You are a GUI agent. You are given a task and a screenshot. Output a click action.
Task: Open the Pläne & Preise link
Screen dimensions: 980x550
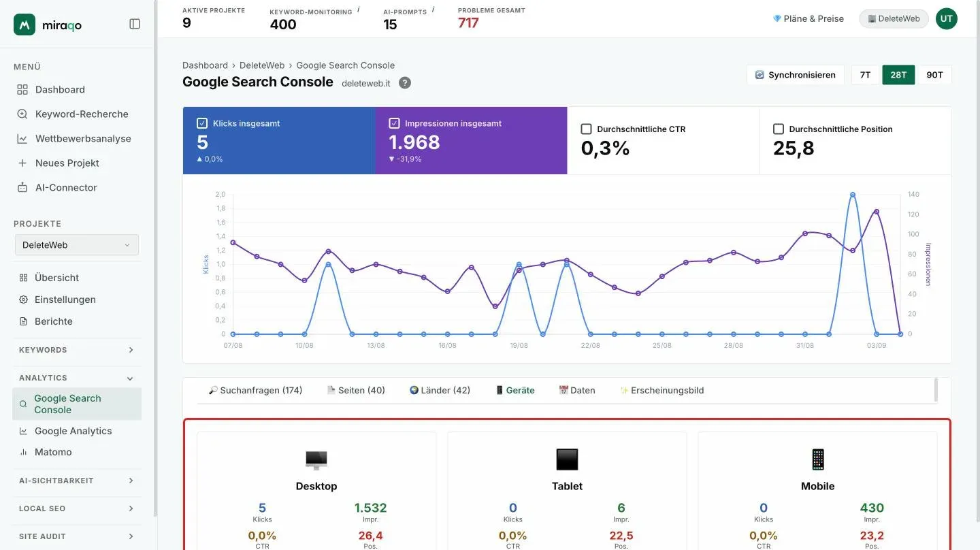coord(808,19)
